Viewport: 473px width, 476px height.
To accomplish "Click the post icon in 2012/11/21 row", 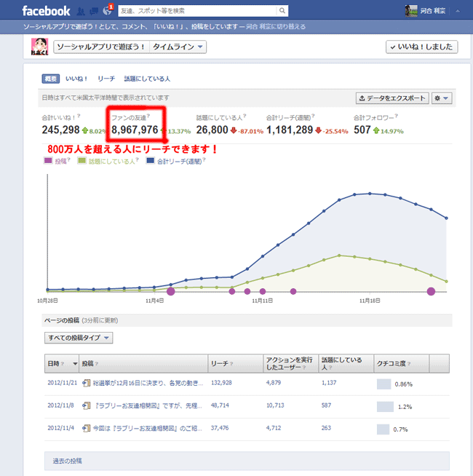I will point(86,383).
